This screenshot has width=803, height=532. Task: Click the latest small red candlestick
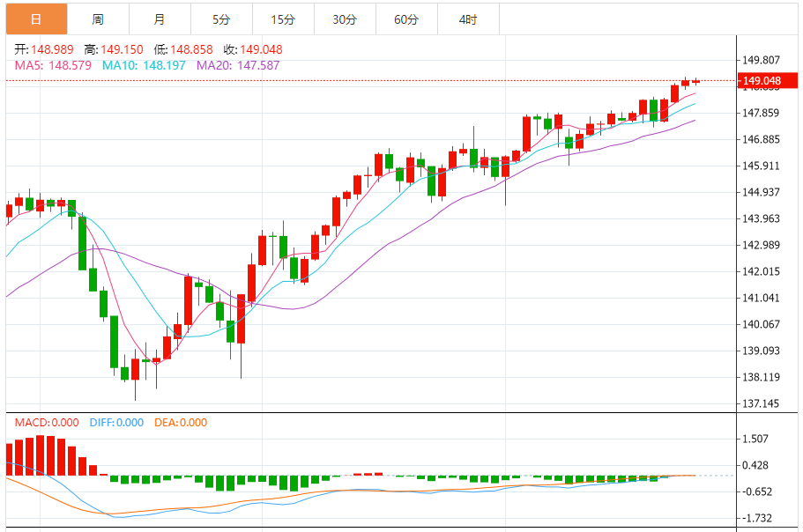coord(695,81)
